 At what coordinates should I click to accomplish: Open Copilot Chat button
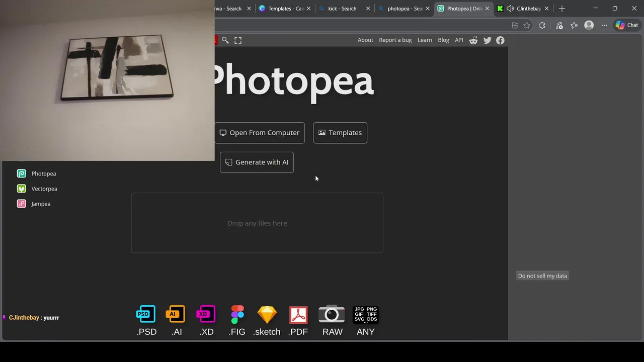pyautogui.click(x=627, y=25)
